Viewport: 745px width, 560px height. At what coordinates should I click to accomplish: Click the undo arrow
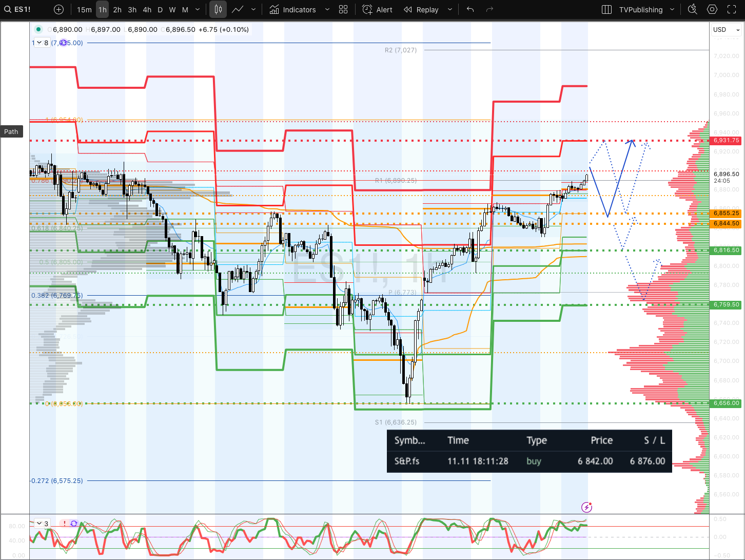(470, 10)
